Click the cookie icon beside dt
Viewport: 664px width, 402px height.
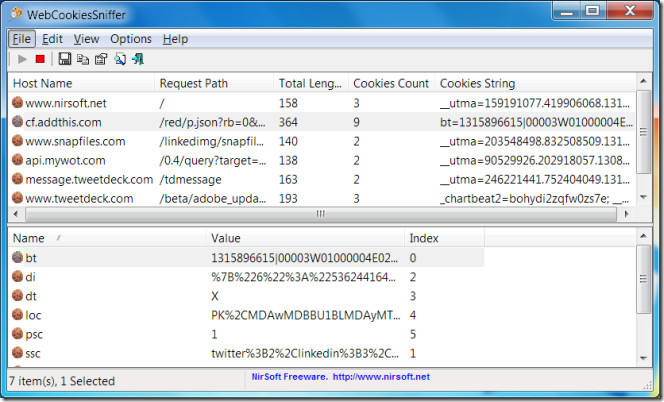tap(17, 295)
